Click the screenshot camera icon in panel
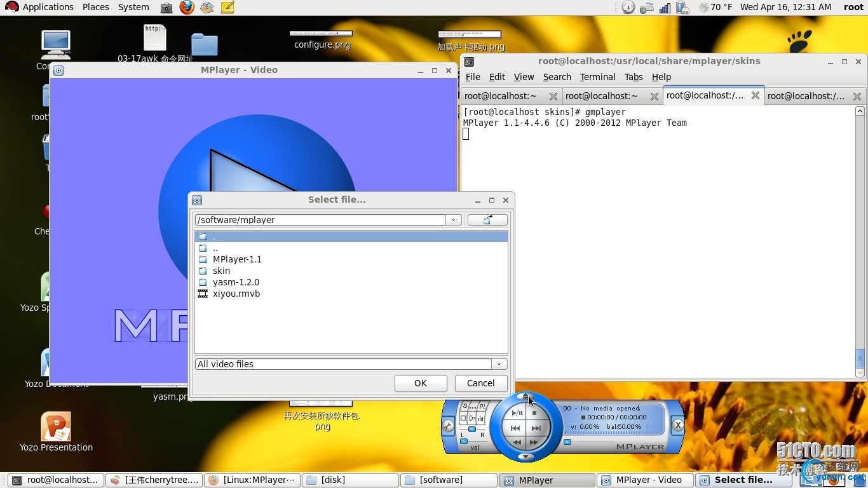 point(166,8)
